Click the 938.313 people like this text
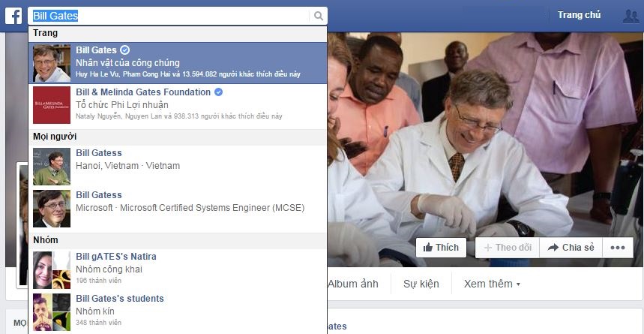Image resolution: width=644 pixels, height=334 pixels. pyautogui.click(x=179, y=116)
